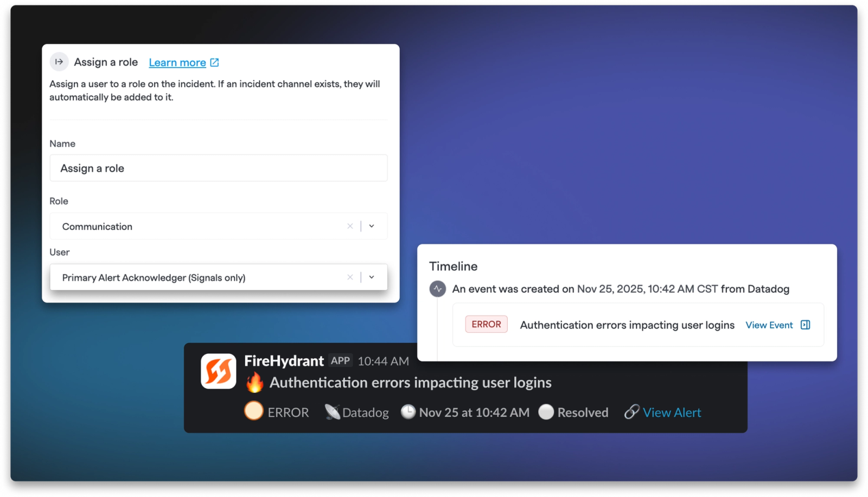Open the View Event link in Timeline
Screen dimensions: 868x497
(x=769, y=325)
